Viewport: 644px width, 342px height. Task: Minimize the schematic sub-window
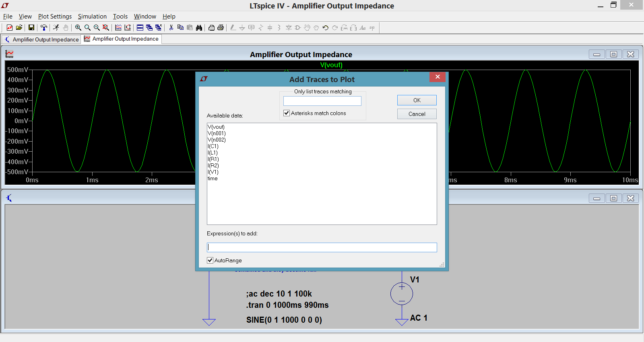(597, 198)
